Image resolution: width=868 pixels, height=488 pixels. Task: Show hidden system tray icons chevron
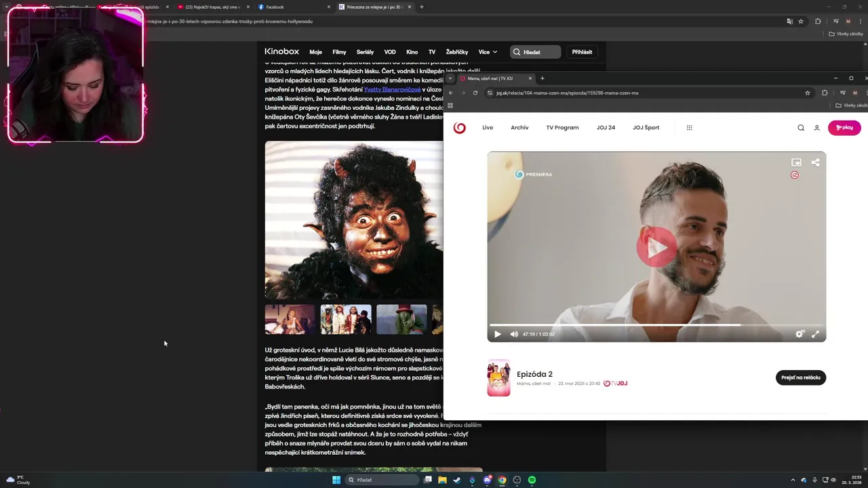[793, 480]
